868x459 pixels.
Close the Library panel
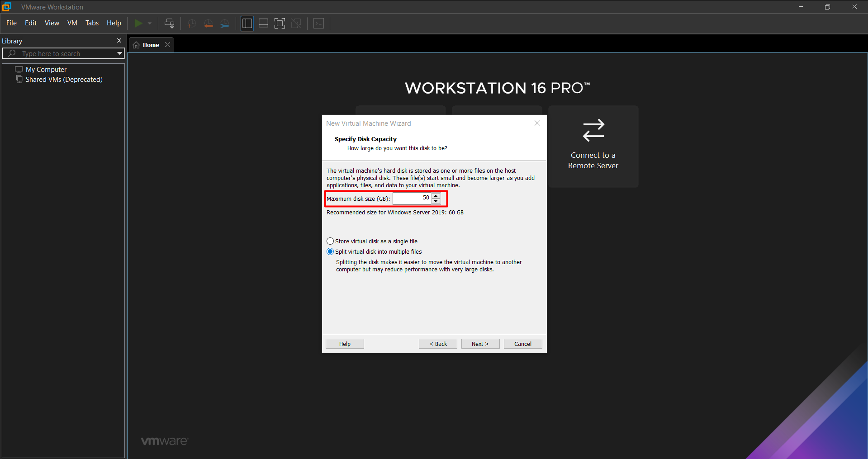[119, 41]
